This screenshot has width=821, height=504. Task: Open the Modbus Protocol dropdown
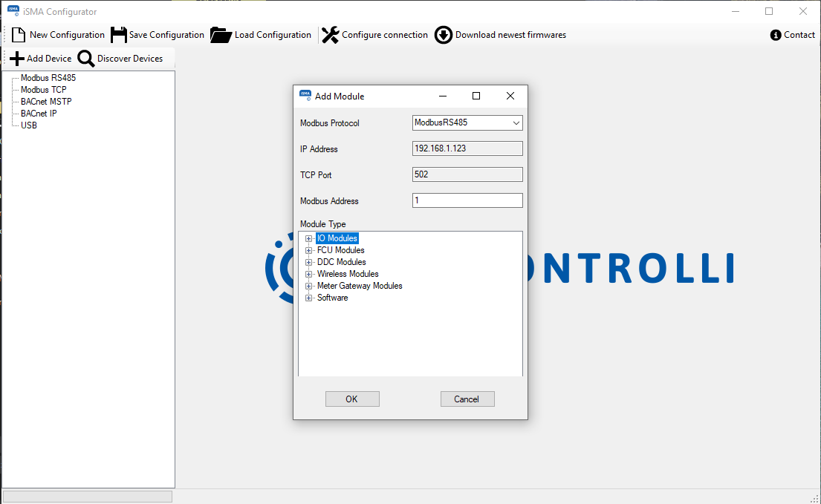(x=517, y=122)
